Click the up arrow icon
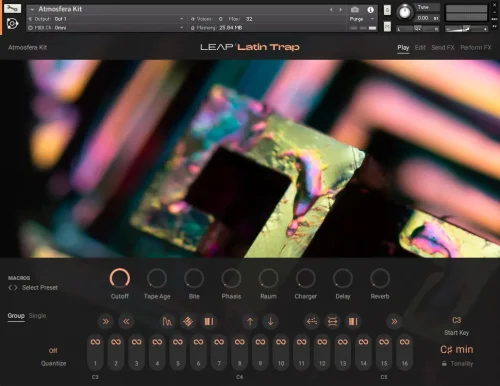 [x=250, y=321]
